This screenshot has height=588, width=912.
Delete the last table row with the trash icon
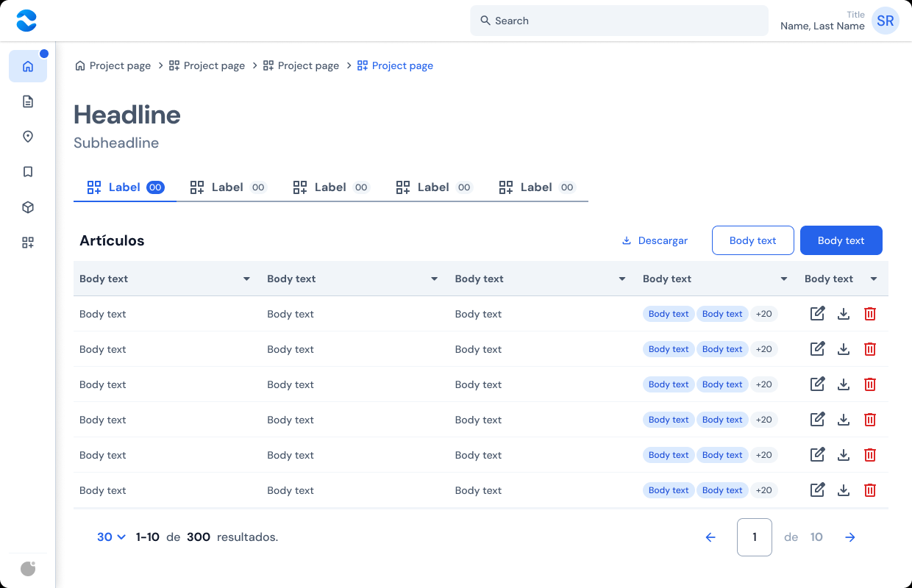coord(870,490)
